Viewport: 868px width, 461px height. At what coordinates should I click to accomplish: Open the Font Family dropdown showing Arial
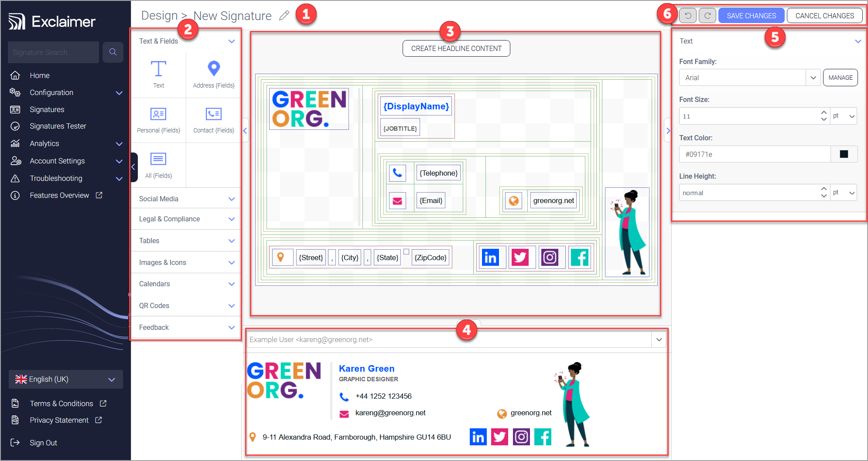[x=749, y=78]
